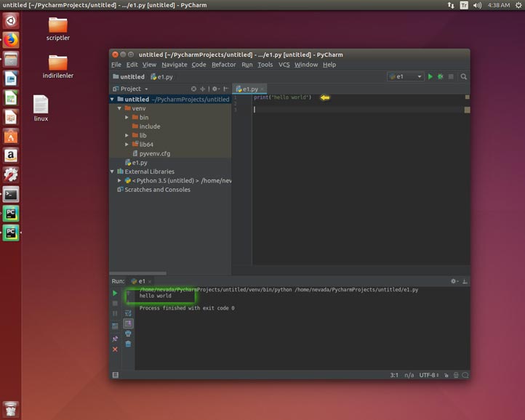Click the tool windows quick-access icon in status bar
525x420 pixels.
[x=116, y=375]
